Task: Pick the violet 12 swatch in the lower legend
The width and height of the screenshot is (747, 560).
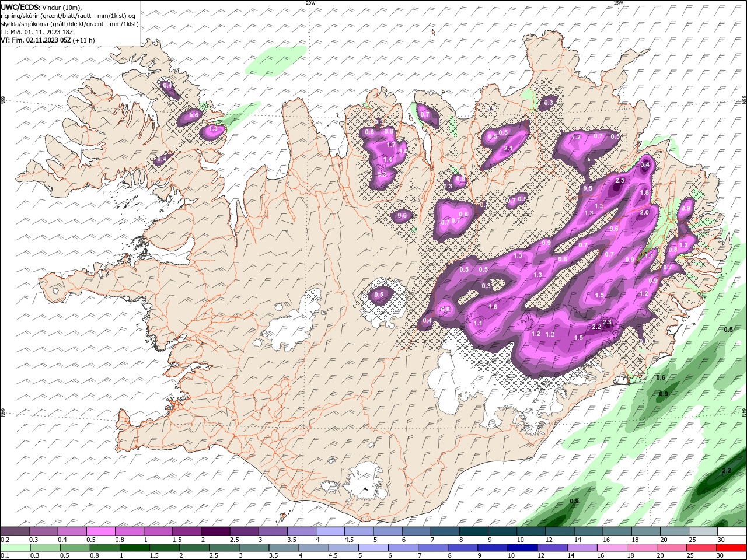Action: click(551, 548)
